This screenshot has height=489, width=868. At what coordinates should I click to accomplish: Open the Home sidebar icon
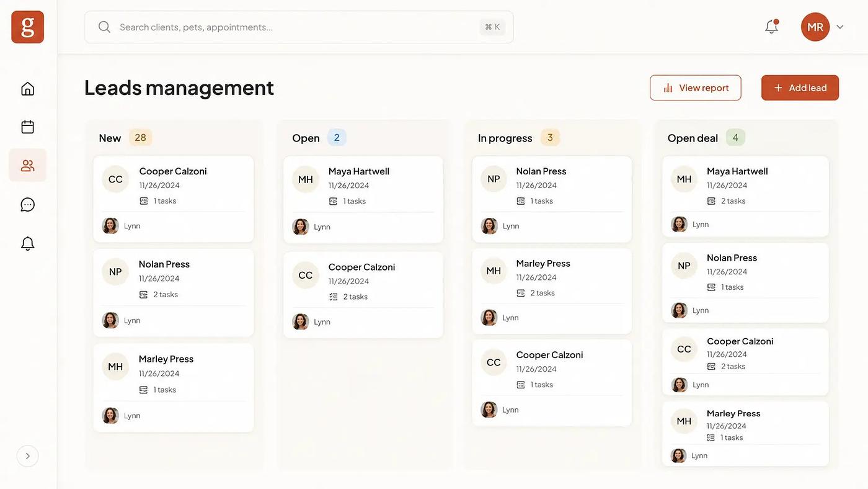(27, 89)
